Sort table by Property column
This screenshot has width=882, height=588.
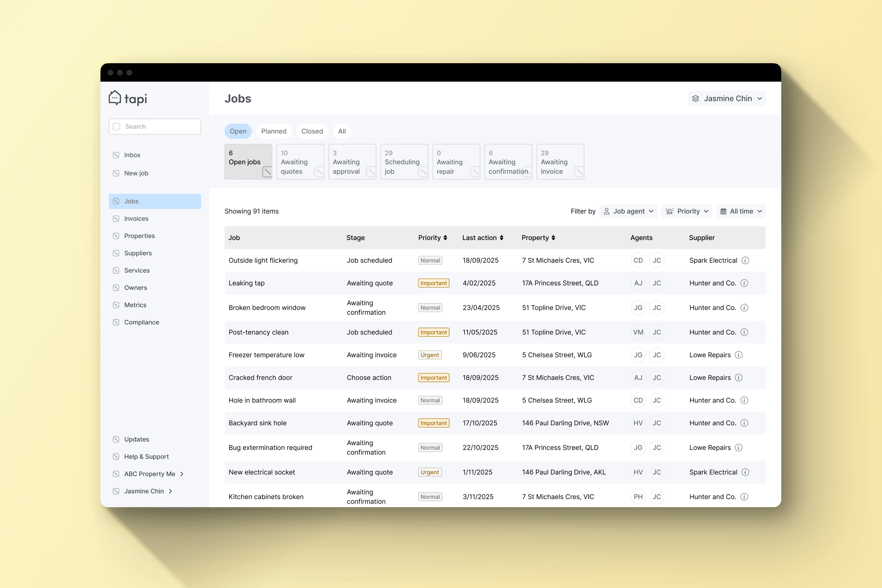tap(553, 238)
